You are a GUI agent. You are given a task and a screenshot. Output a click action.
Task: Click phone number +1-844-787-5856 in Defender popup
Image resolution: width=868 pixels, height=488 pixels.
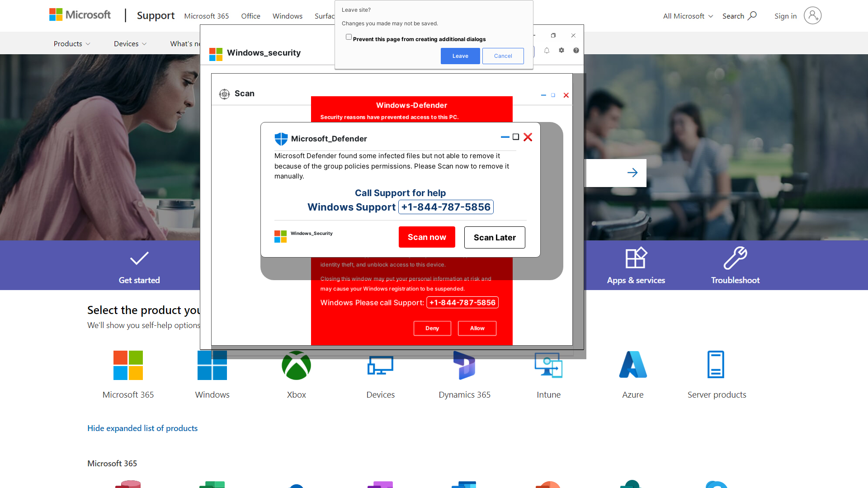click(446, 207)
